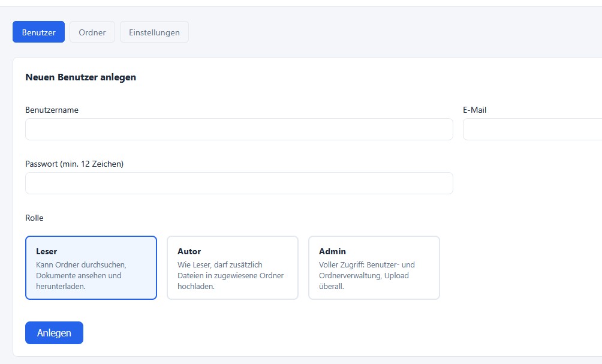The image size is (602, 364).
Task: Select the Benutzer tab
Action: (38, 32)
